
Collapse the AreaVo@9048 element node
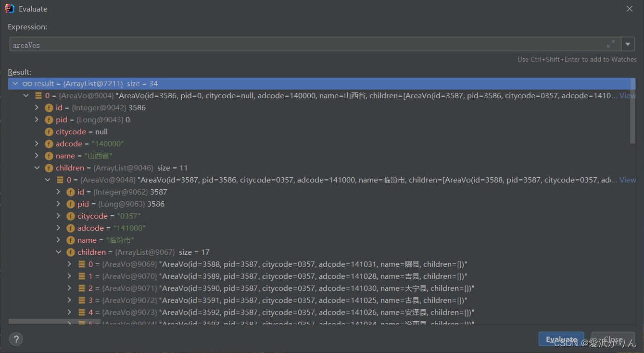point(48,180)
